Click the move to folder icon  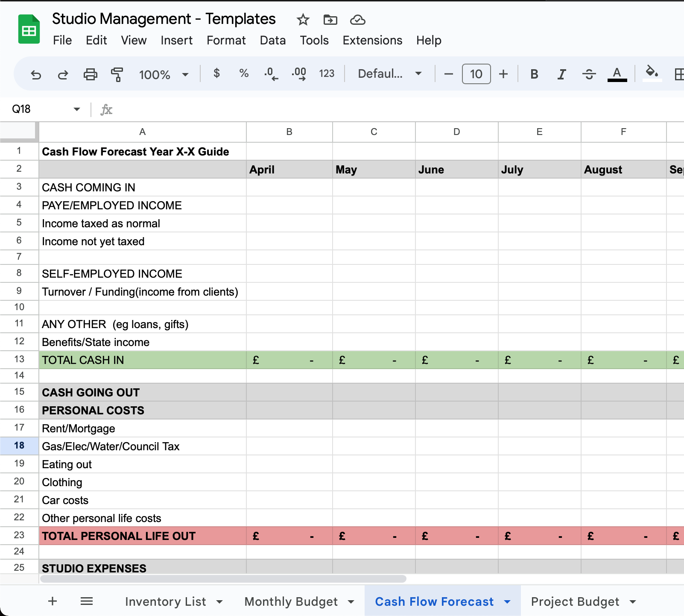(x=330, y=20)
